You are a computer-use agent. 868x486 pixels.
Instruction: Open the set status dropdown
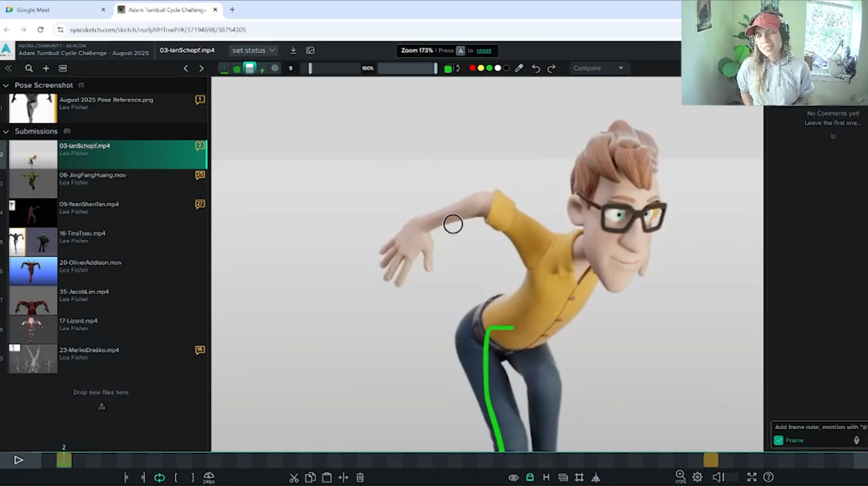pos(253,51)
